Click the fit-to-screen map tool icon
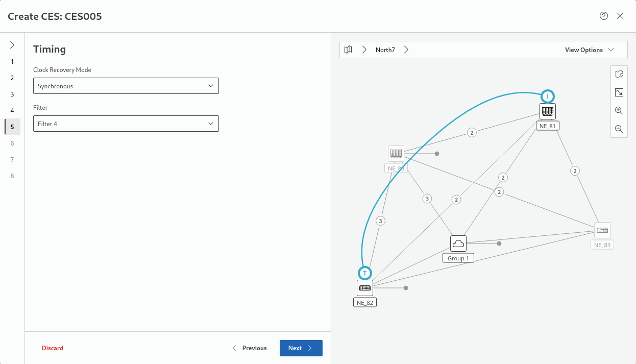 619,92
